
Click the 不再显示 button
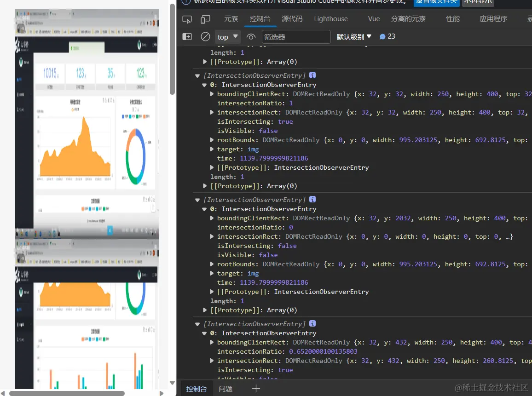[478, 2]
